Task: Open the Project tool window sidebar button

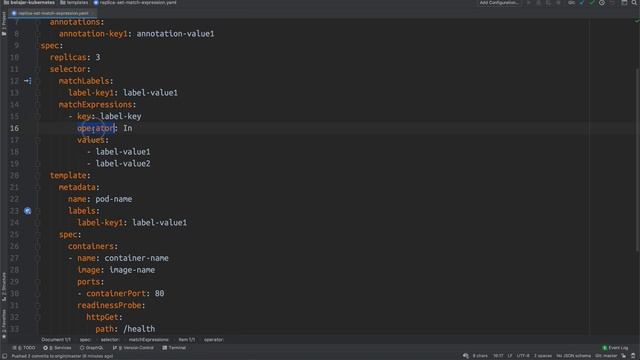Action: point(4,24)
